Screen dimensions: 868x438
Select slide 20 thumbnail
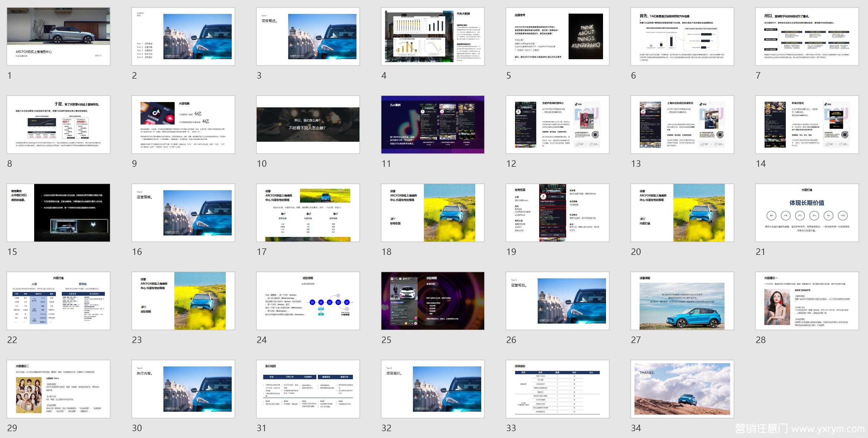(x=682, y=213)
